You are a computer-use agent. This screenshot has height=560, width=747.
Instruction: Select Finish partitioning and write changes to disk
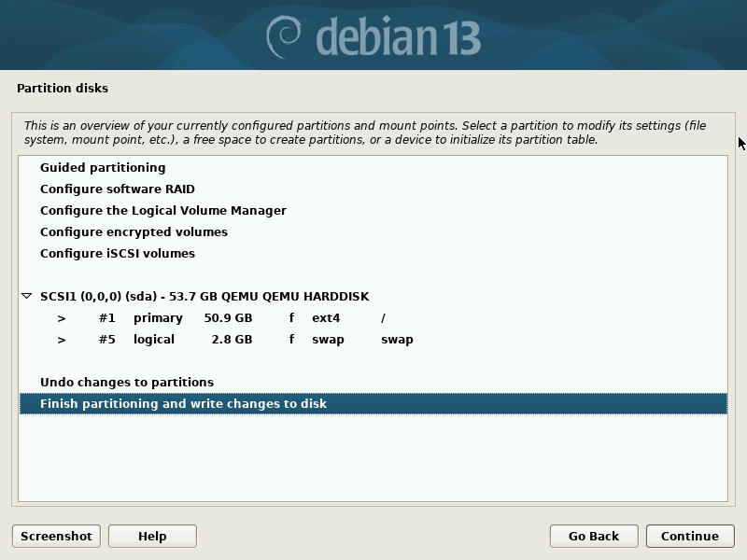[x=373, y=403]
